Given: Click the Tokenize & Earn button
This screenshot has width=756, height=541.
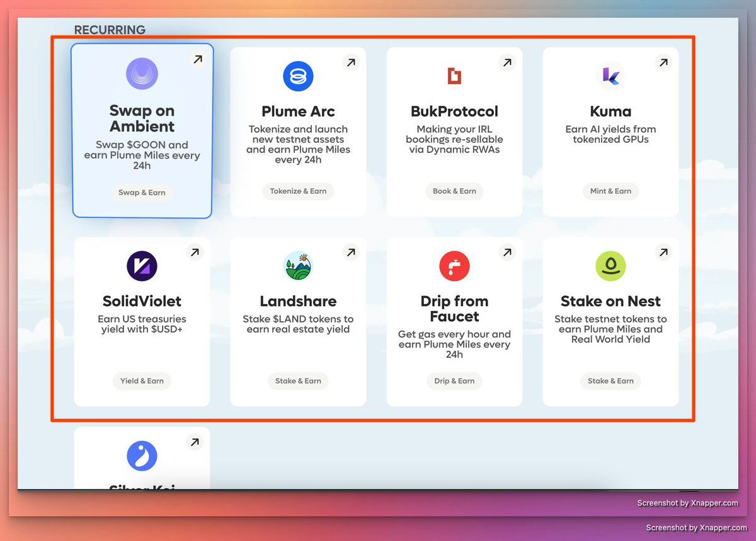Looking at the screenshot, I should (x=298, y=191).
